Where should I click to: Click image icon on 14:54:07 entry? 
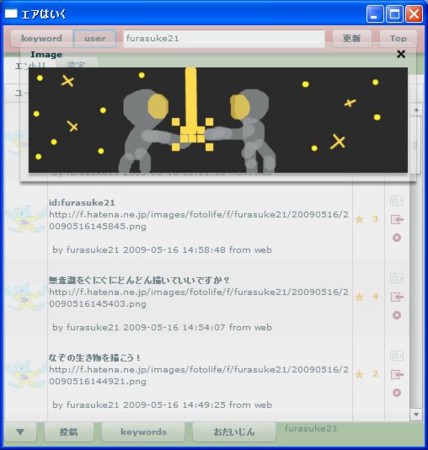coord(397,278)
